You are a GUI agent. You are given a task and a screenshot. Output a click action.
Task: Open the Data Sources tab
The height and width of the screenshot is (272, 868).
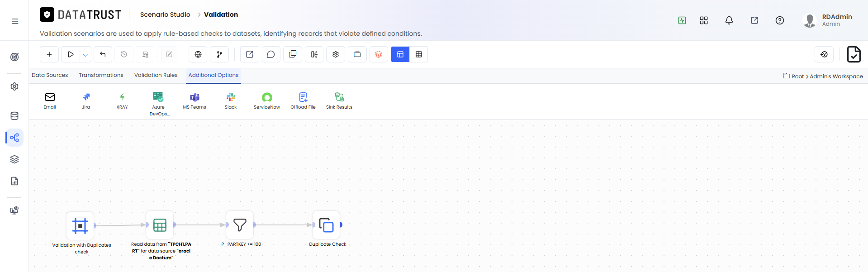click(x=50, y=75)
